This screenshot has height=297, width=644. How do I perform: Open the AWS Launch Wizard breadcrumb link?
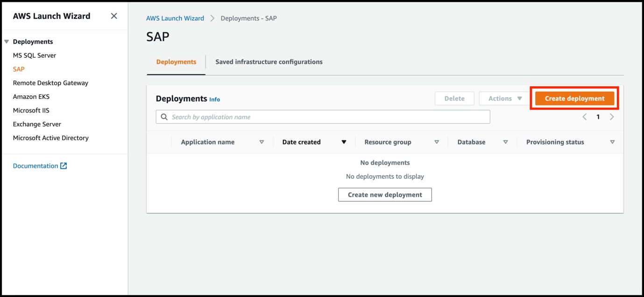click(175, 18)
